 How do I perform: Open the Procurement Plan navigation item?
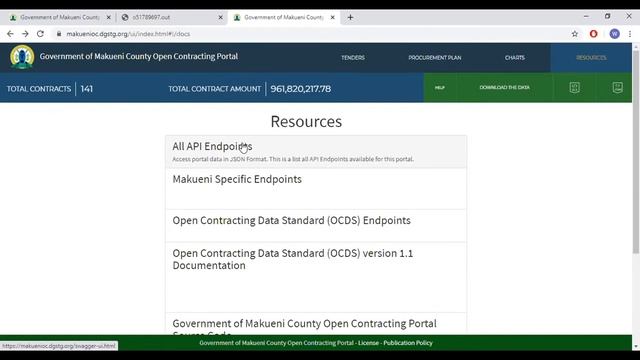click(435, 58)
